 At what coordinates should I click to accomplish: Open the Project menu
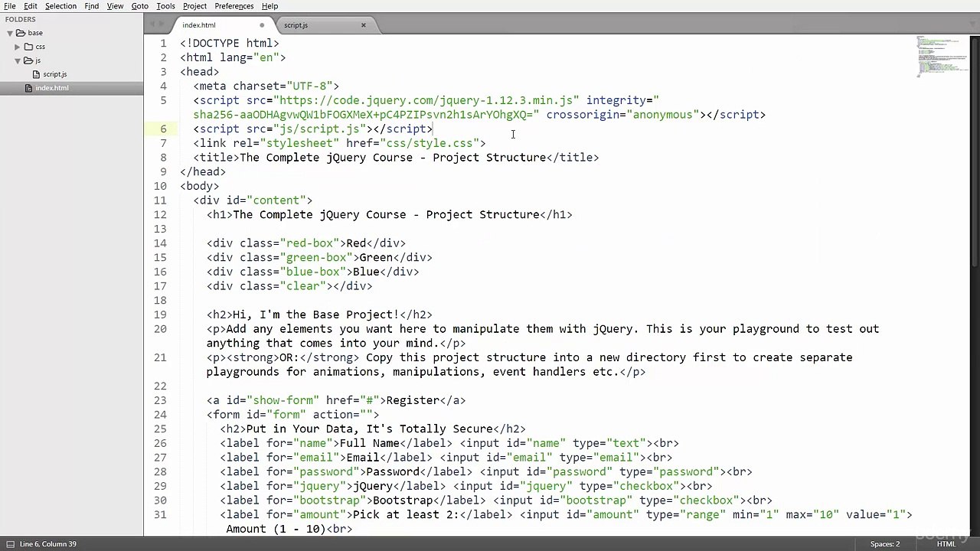point(194,6)
